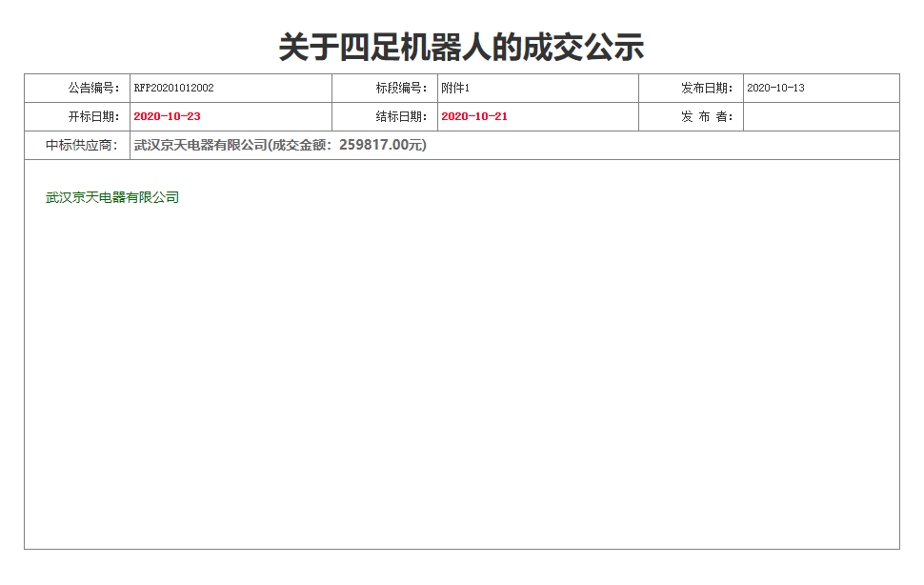Click the 标段编号 label
924x585 pixels.
point(402,89)
